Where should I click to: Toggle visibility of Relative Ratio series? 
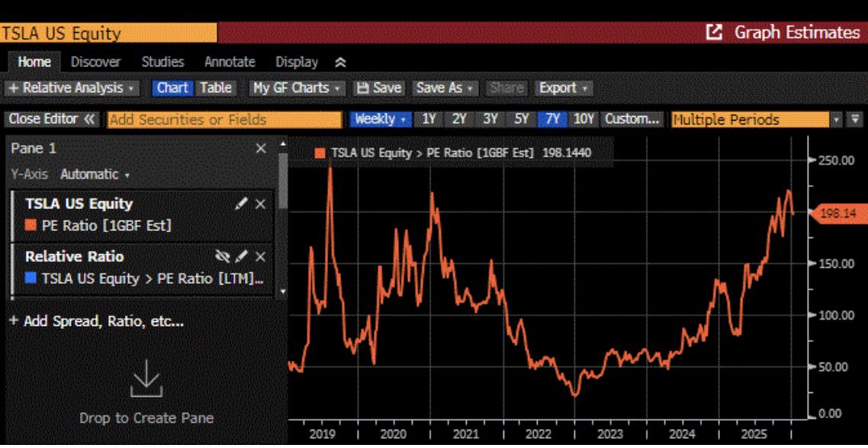point(222,256)
